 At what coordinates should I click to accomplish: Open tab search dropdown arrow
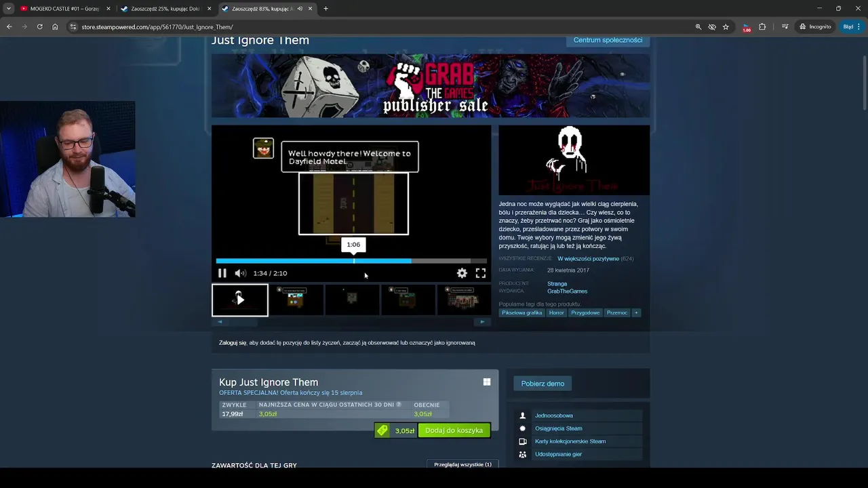pyautogui.click(x=8, y=9)
